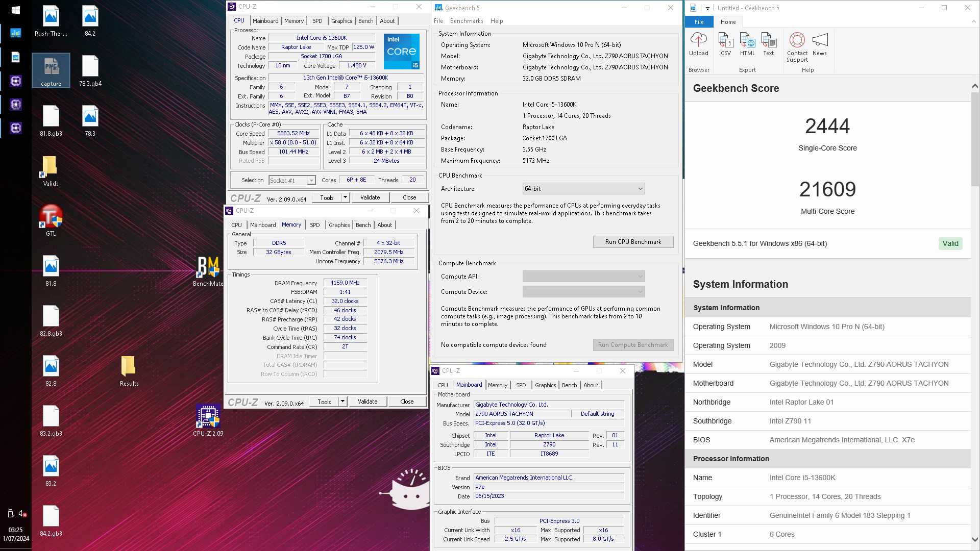The image size is (980, 551).
Task: Select the 84.2.gb3 file icon
Action: [51, 521]
